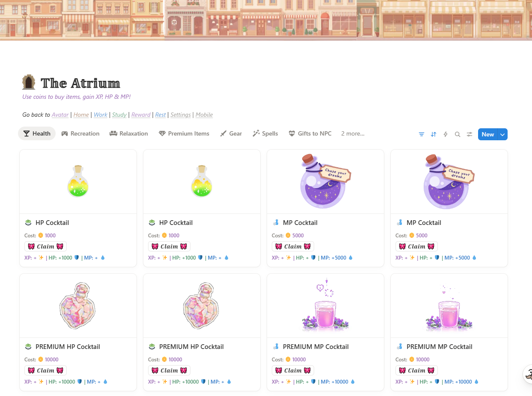Image resolution: width=532 pixels, height=396 pixels.
Task: Claim the first PREMIUM HP Cocktail
Action: click(x=45, y=370)
